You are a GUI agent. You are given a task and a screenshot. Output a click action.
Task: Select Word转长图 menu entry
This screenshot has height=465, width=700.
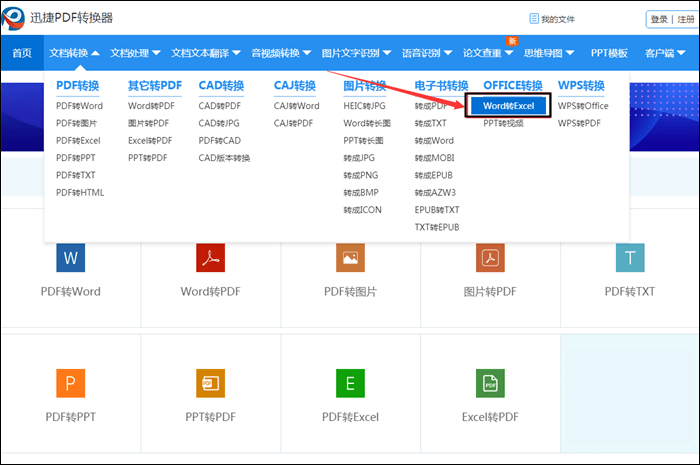[x=367, y=123]
